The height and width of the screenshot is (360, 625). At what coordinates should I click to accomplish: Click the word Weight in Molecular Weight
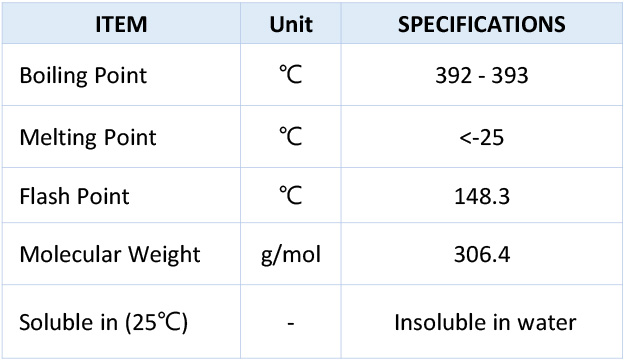tap(164, 255)
